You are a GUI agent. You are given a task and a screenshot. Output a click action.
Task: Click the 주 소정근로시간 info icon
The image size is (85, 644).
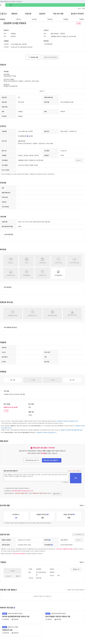(28, 136)
